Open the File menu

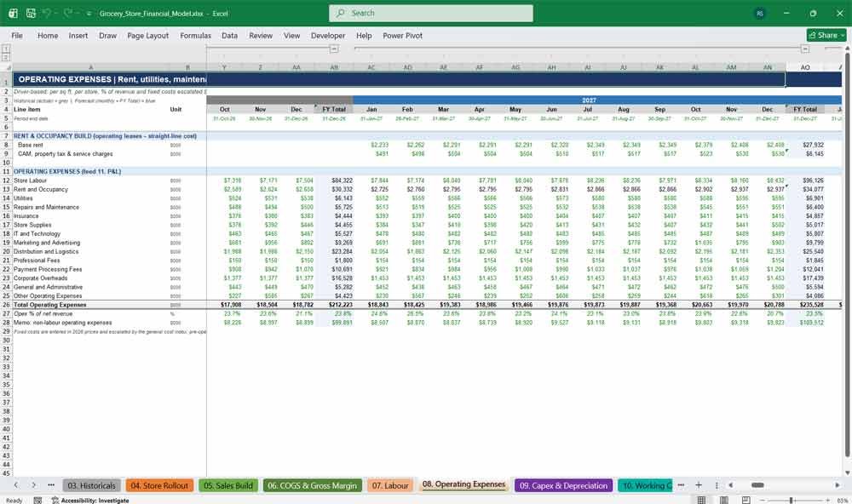[x=17, y=35]
